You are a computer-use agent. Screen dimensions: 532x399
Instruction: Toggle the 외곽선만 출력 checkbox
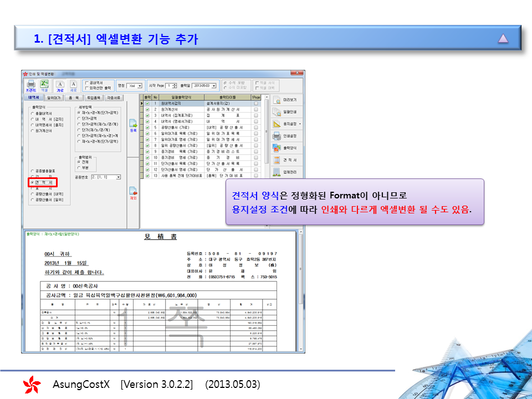point(86,88)
